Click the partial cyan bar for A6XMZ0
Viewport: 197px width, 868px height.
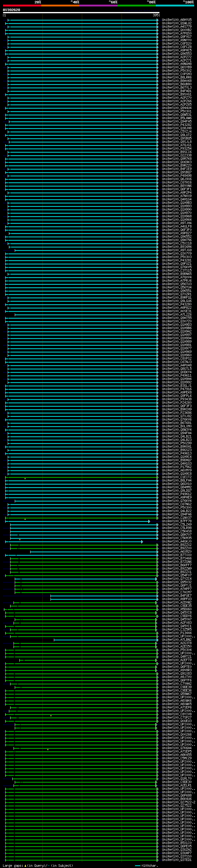click(94, 552)
